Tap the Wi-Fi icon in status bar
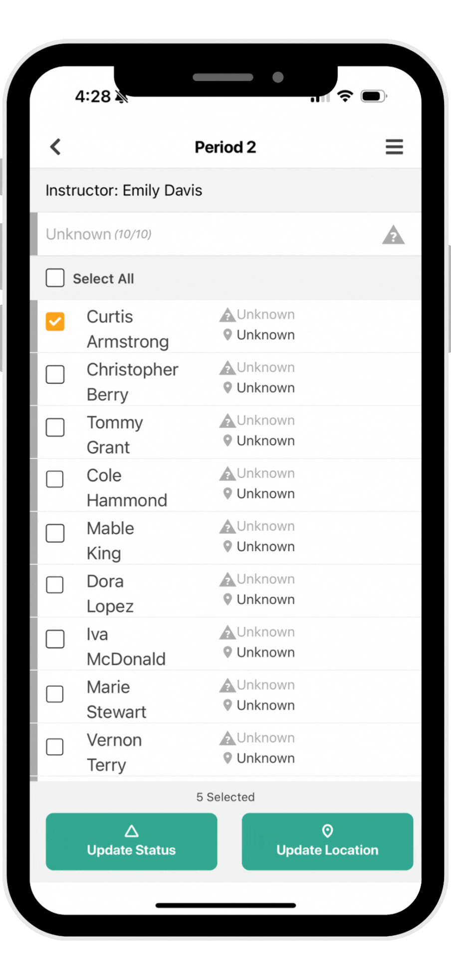This screenshot has width=451, height=980. 345,96
